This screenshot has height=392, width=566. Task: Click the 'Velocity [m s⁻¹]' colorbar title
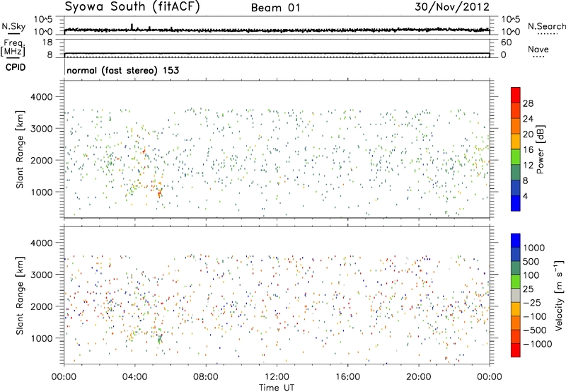[x=559, y=295]
